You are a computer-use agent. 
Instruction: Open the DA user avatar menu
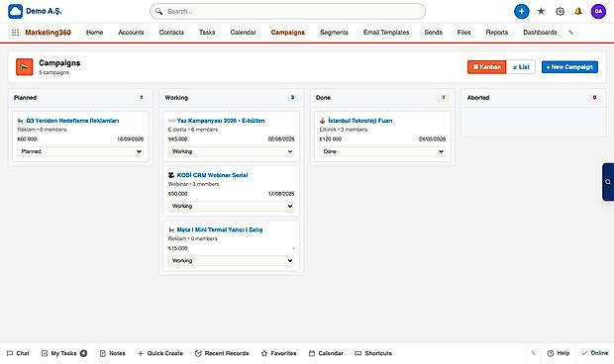point(598,11)
